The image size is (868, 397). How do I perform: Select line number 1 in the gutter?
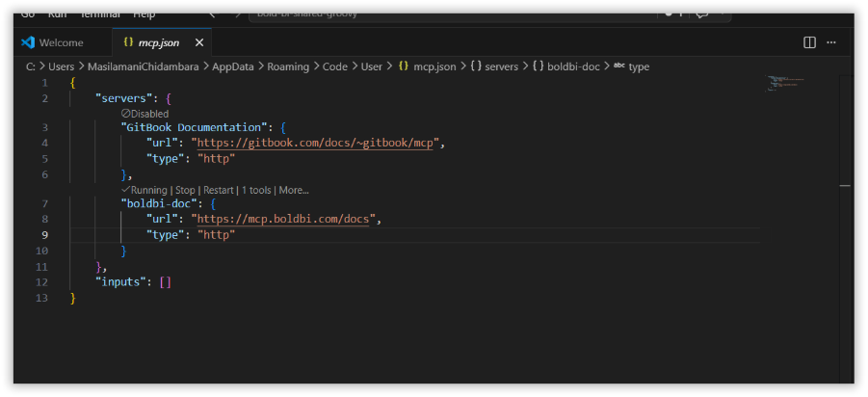click(x=45, y=83)
